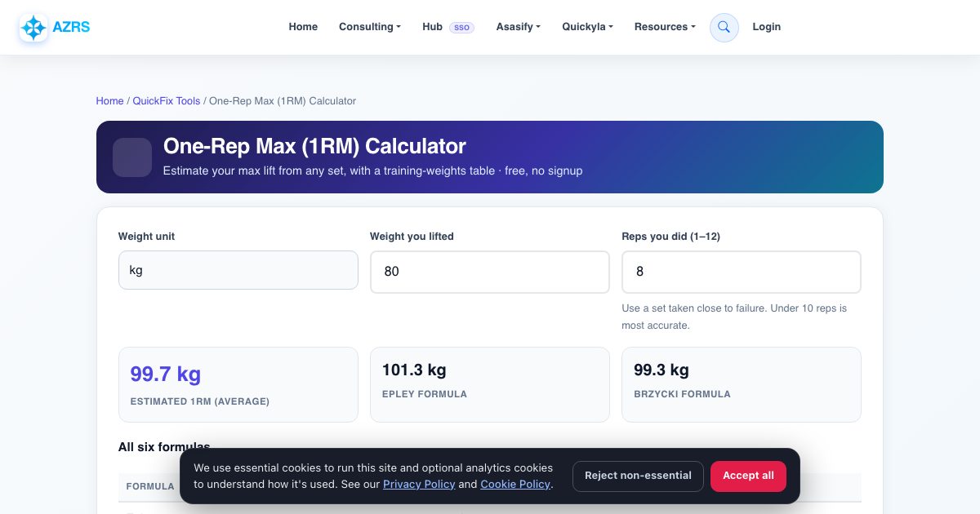The image size is (980, 514).
Task: Open the Cookie Policy link
Action: coord(515,485)
